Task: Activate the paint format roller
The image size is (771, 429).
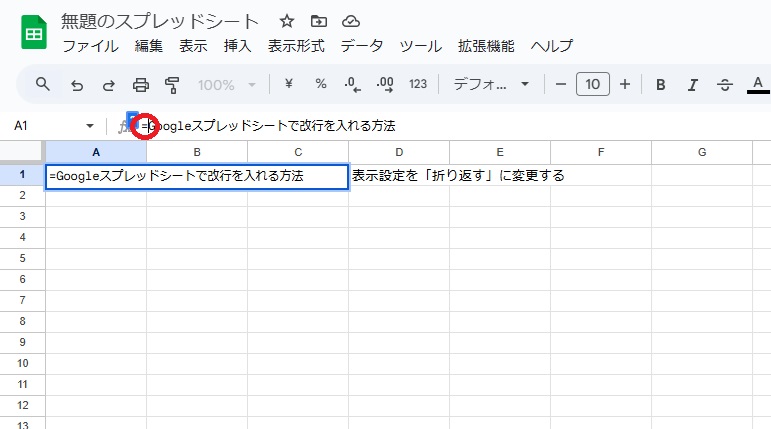Action: (172, 85)
